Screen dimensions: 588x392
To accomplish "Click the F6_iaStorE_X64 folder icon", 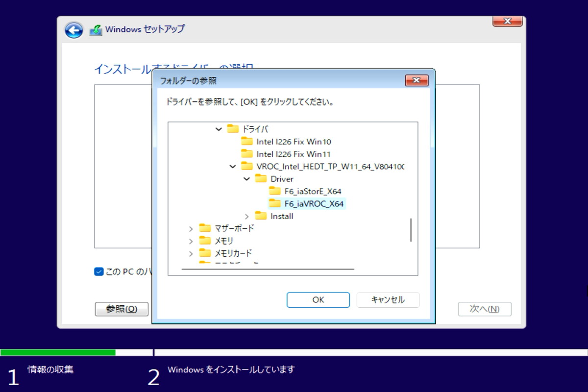I will tap(275, 191).
